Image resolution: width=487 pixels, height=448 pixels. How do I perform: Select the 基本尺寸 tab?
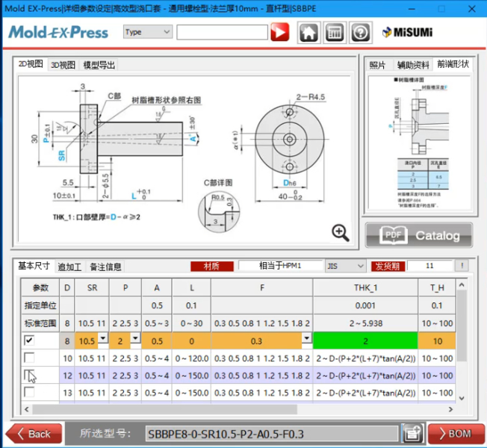click(34, 266)
